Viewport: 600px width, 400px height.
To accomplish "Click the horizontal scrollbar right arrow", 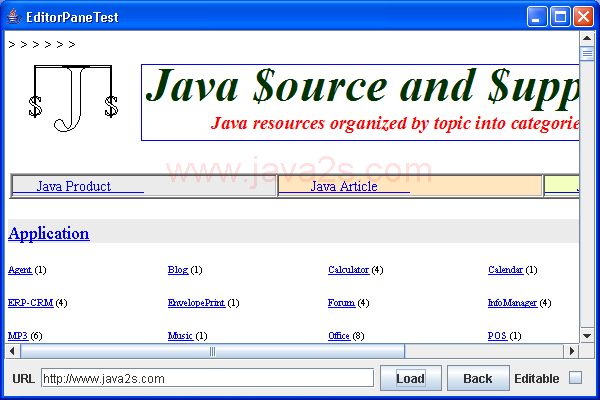I will (x=571, y=351).
